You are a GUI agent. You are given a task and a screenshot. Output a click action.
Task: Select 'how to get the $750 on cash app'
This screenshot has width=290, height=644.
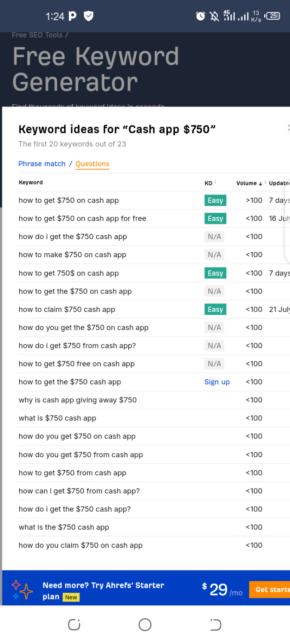pyautogui.click(x=75, y=291)
